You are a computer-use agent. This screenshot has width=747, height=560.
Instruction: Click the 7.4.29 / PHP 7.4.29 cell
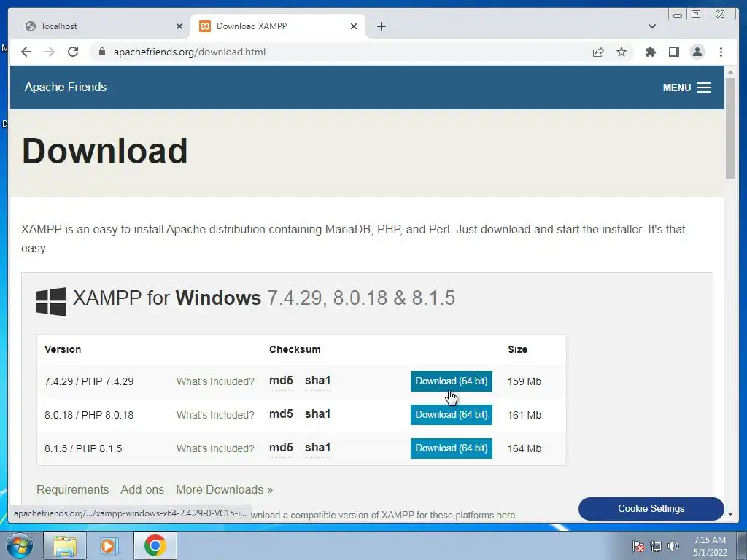pos(89,381)
